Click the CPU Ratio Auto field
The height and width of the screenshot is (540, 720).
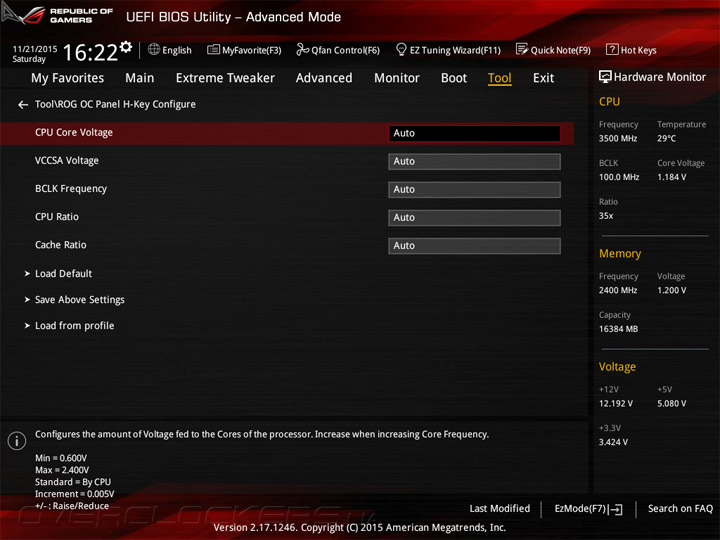(474, 218)
